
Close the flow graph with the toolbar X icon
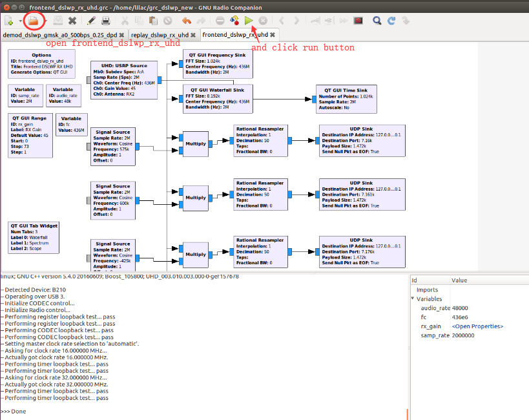coord(72,21)
